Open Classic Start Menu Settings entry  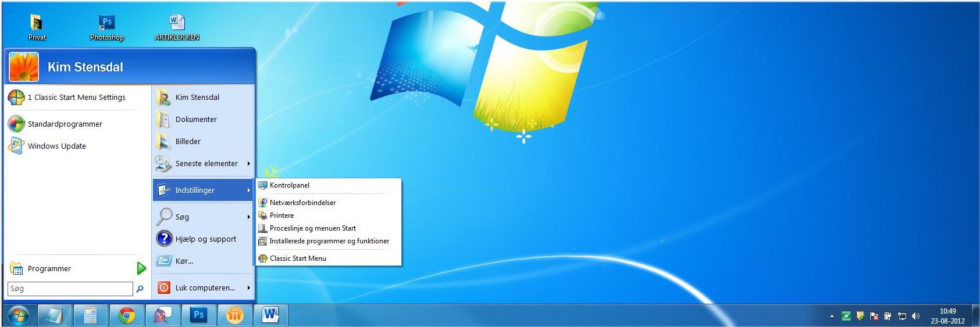pos(77,97)
